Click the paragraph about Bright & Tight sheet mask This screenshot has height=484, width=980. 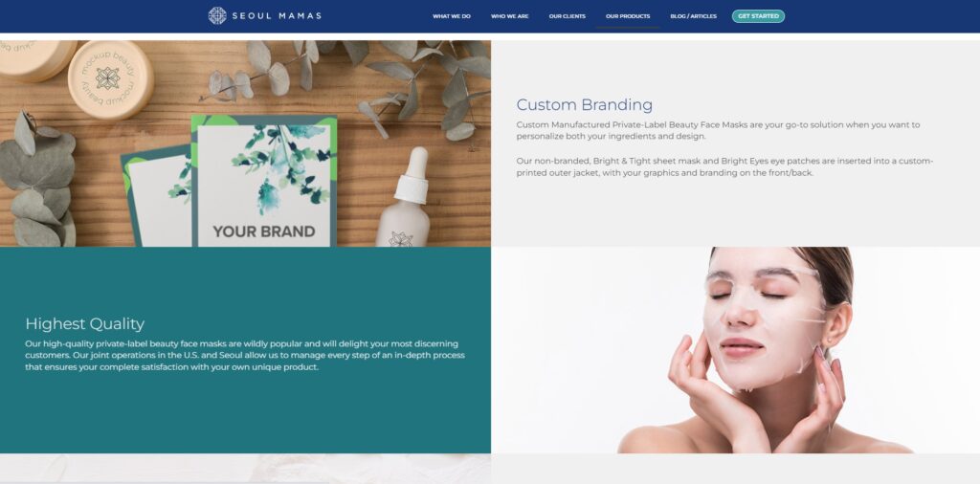724,166
